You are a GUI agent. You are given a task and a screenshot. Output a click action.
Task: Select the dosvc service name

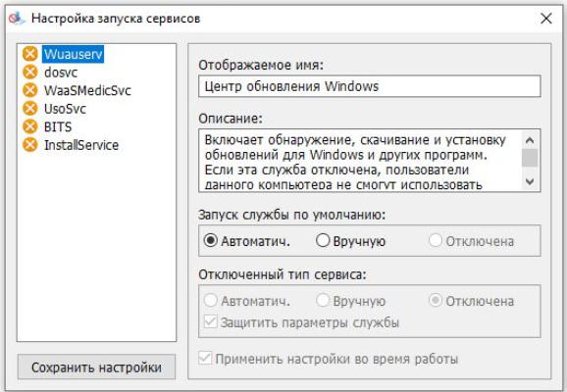click(x=61, y=73)
